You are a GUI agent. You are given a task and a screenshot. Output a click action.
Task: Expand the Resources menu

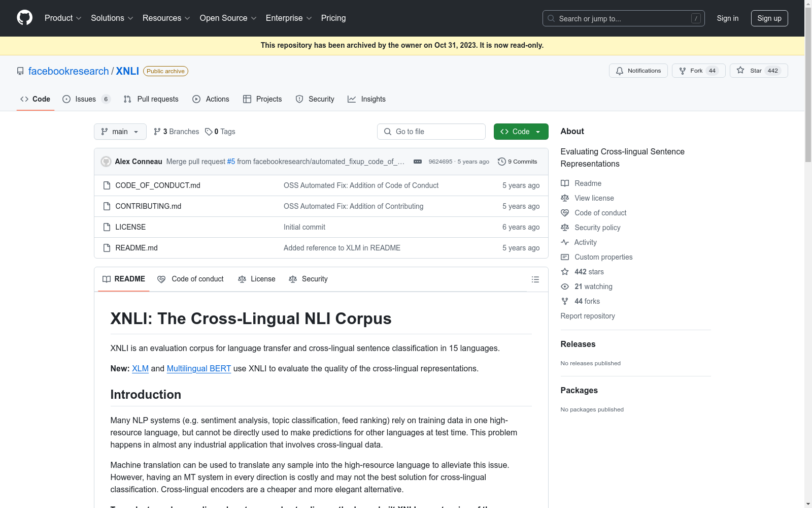[166, 18]
